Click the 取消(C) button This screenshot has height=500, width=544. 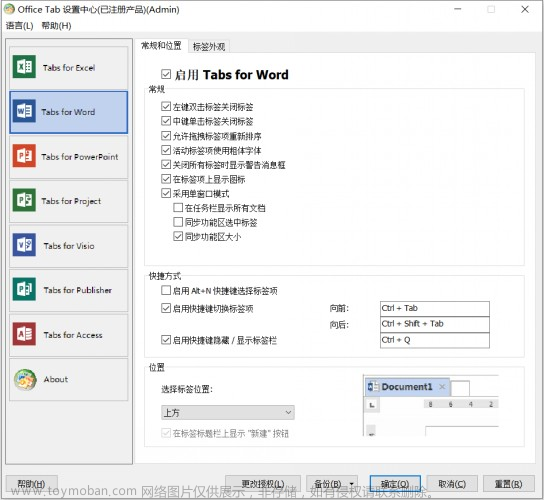pyautogui.click(x=452, y=484)
